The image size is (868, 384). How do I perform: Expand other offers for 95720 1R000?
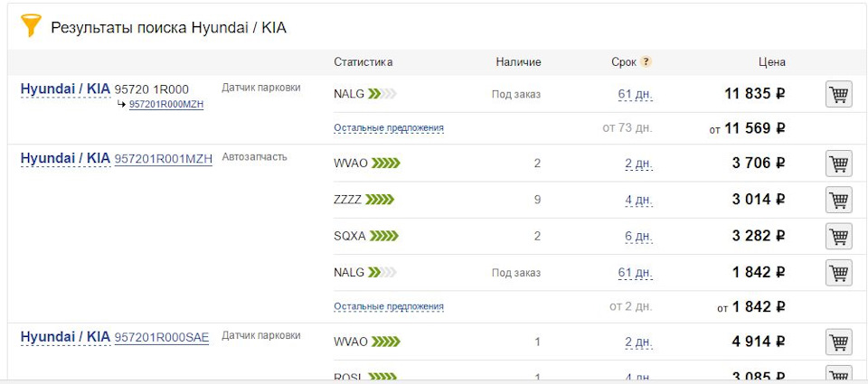(388, 128)
